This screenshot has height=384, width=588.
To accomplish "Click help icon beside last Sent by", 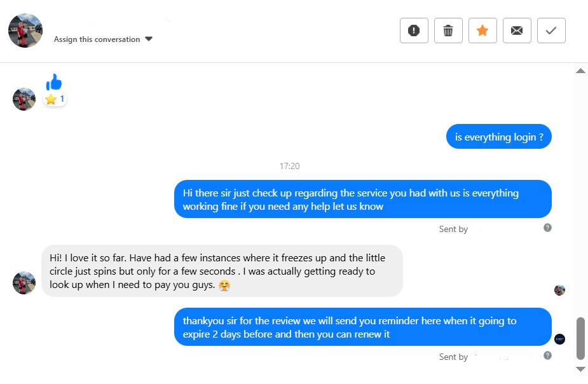I will tap(547, 356).
